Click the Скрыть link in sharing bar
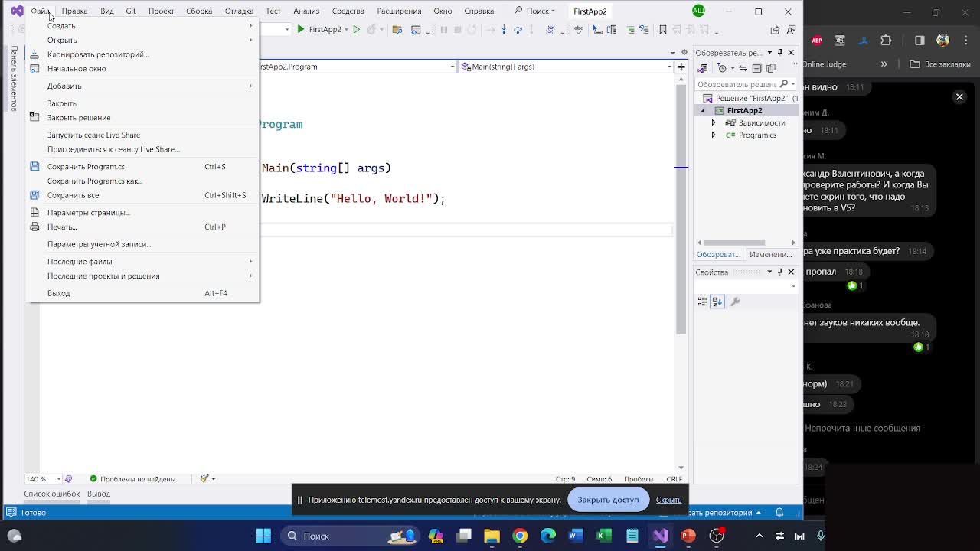Image resolution: width=980 pixels, height=551 pixels. pyautogui.click(x=668, y=500)
